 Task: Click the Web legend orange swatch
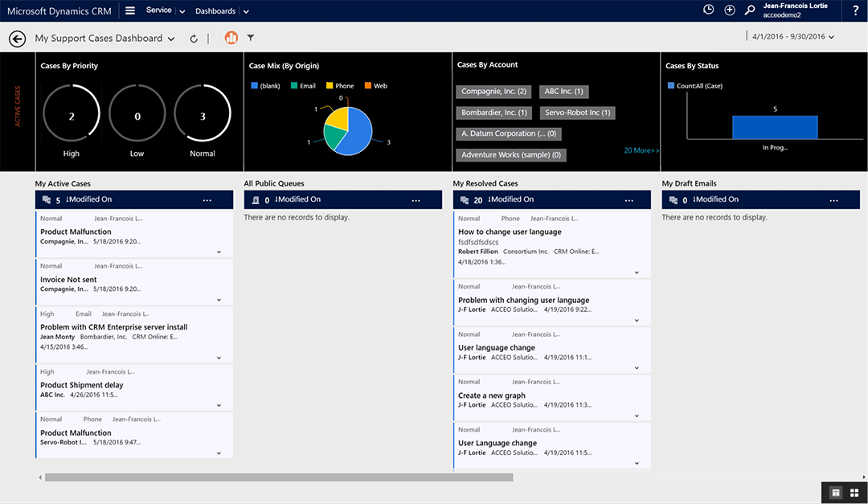367,85
